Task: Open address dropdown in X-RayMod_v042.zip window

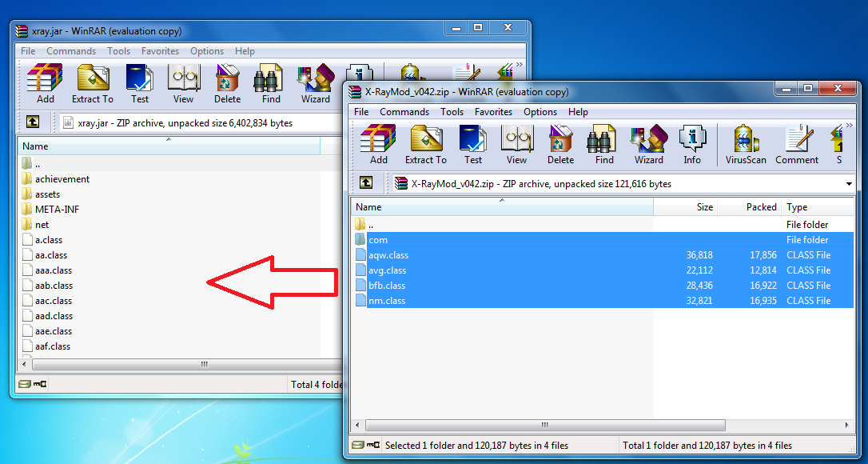Action: coord(849,183)
